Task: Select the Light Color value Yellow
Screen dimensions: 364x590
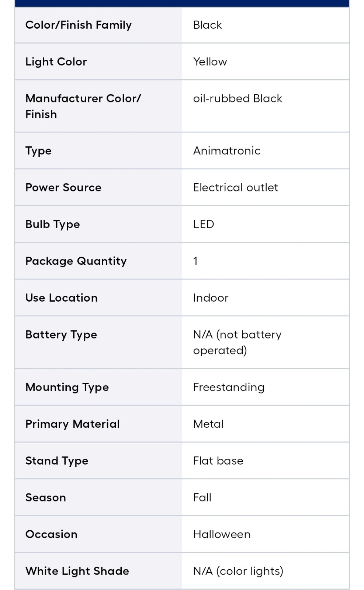Action: (x=210, y=62)
